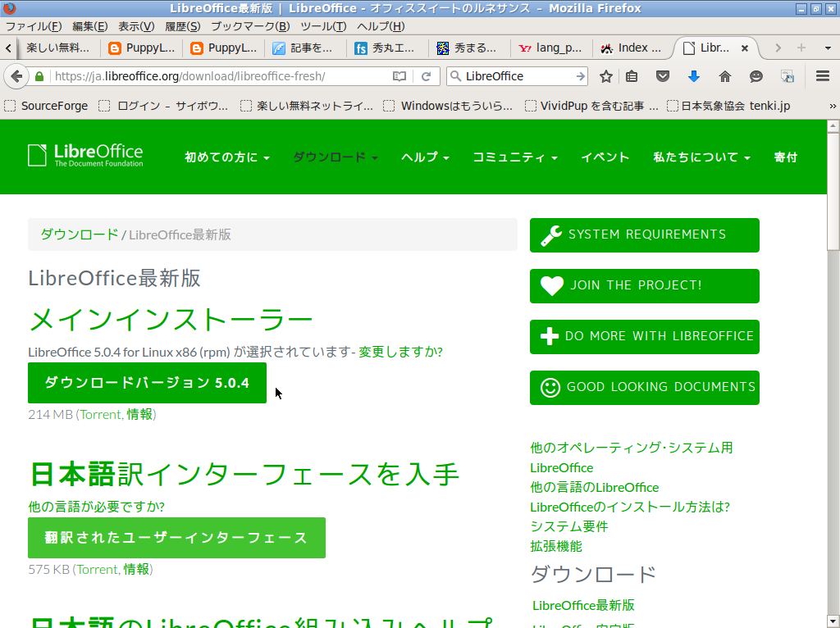Image resolution: width=840 pixels, height=628 pixels.
Task: Switch to first PuppyL... Blogger tab
Action: pos(141,48)
